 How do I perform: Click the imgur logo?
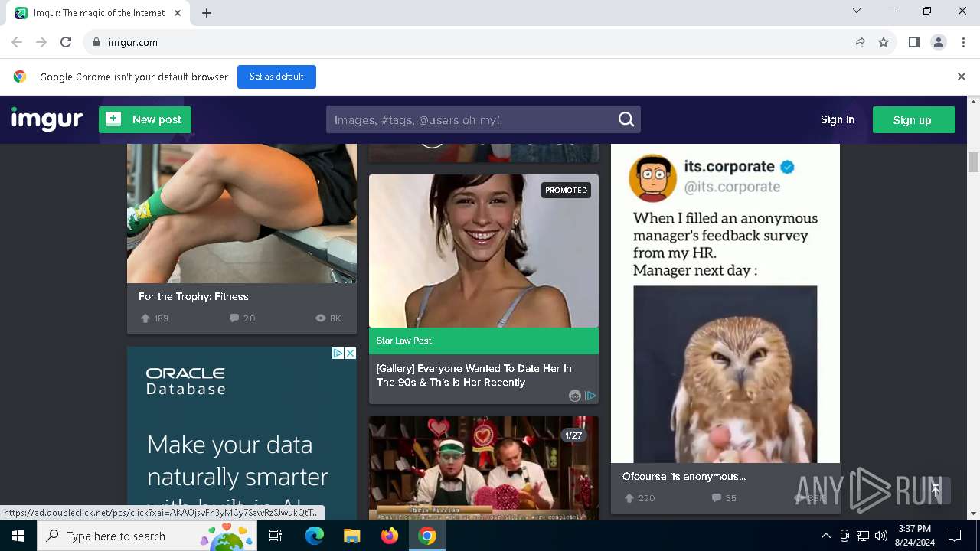point(47,119)
